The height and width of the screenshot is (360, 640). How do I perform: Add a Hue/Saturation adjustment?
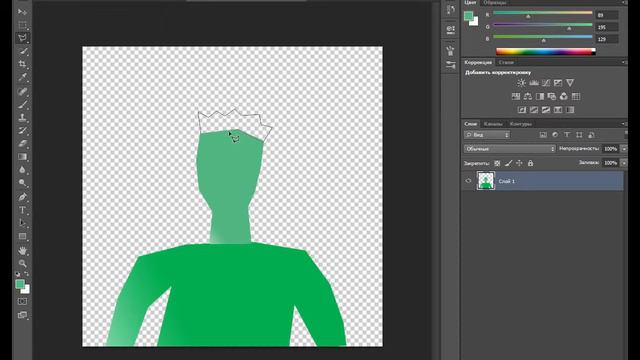[x=516, y=96]
